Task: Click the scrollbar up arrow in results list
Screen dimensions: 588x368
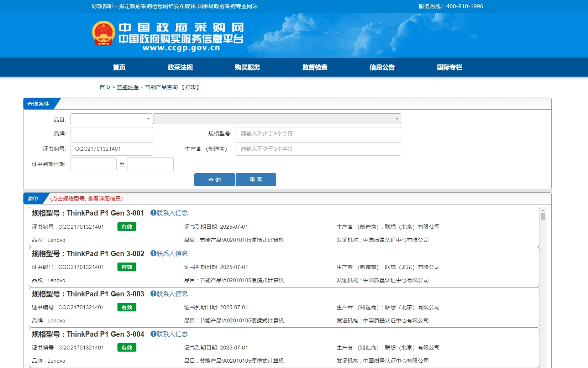Action: point(543,210)
